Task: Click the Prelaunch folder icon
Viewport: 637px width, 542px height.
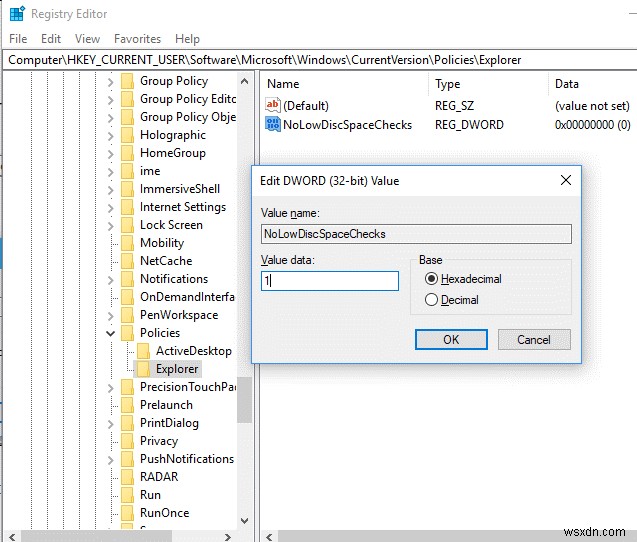Action: [128, 405]
